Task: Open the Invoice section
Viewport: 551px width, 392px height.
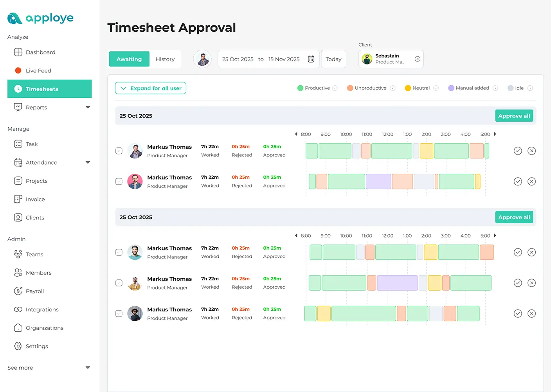Action: pos(34,199)
